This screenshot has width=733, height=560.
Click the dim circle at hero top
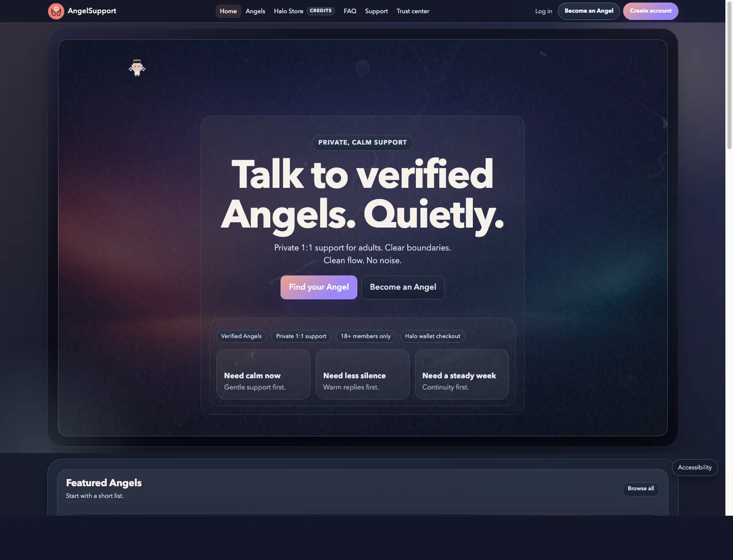click(x=362, y=67)
